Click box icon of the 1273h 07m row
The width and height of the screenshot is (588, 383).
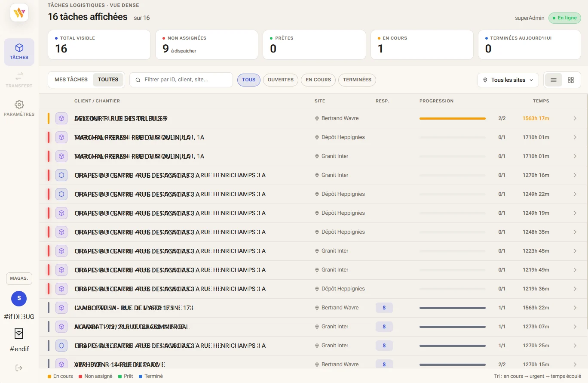[x=61, y=327]
